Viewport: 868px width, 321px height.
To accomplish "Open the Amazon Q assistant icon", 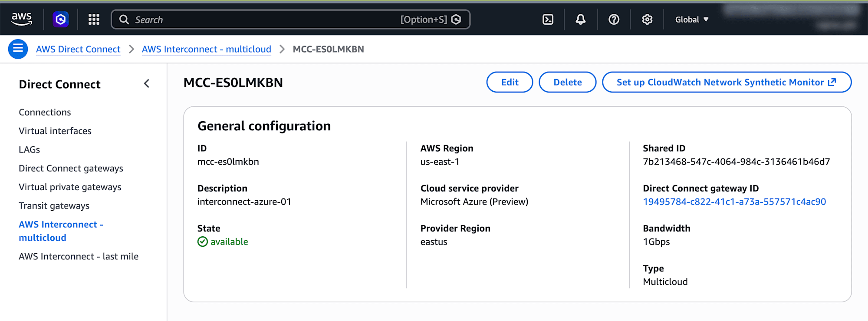I will (61, 20).
